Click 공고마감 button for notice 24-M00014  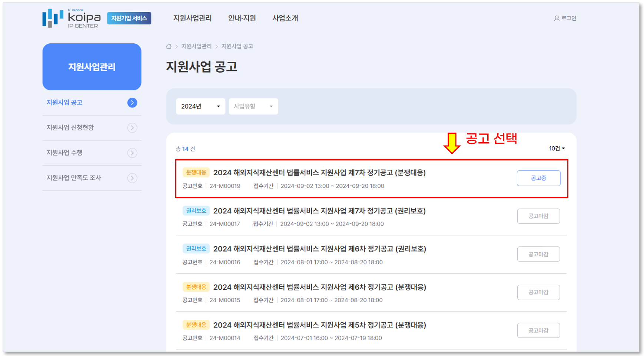click(x=538, y=330)
